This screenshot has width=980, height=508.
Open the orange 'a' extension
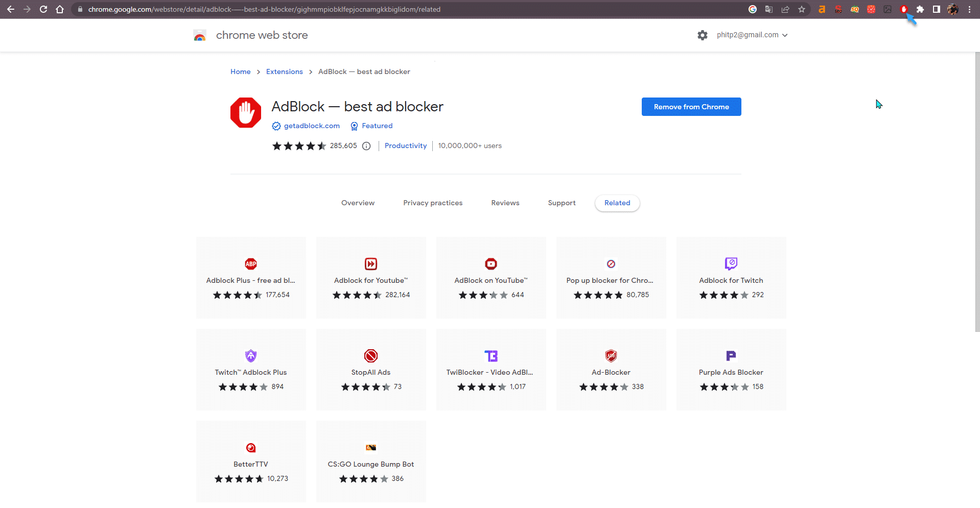(x=822, y=9)
